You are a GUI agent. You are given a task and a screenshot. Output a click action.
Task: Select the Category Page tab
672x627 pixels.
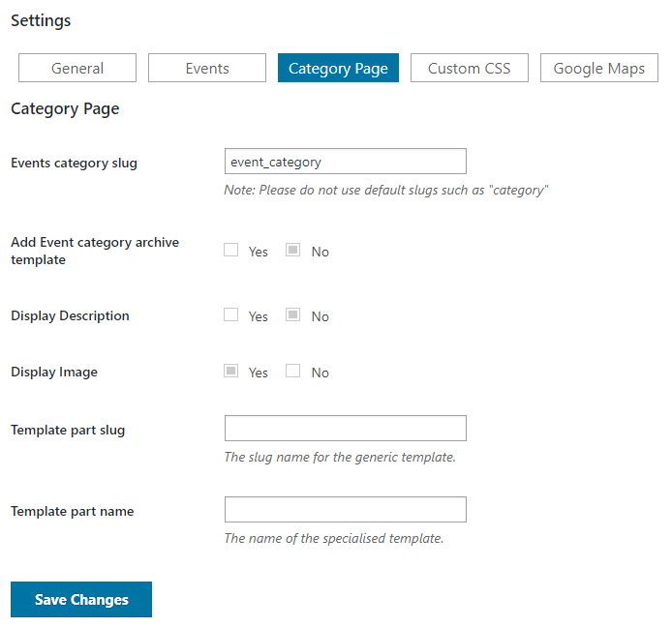pos(338,68)
